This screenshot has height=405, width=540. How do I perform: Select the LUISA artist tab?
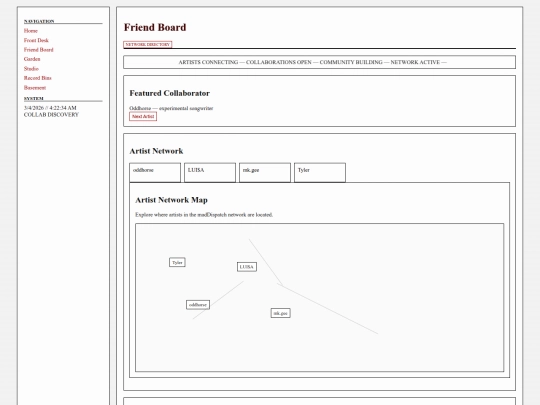(x=210, y=173)
